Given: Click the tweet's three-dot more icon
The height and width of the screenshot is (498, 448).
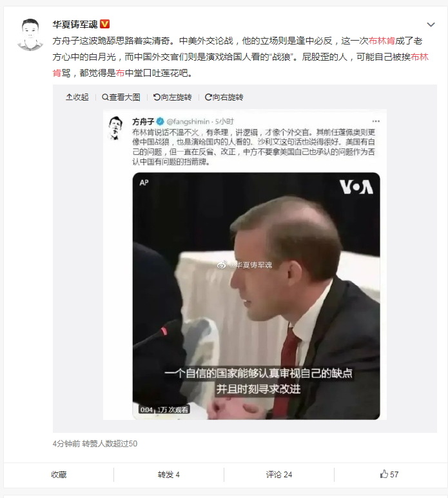Looking at the screenshot, I should pyautogui.click(x=376, y=121).
